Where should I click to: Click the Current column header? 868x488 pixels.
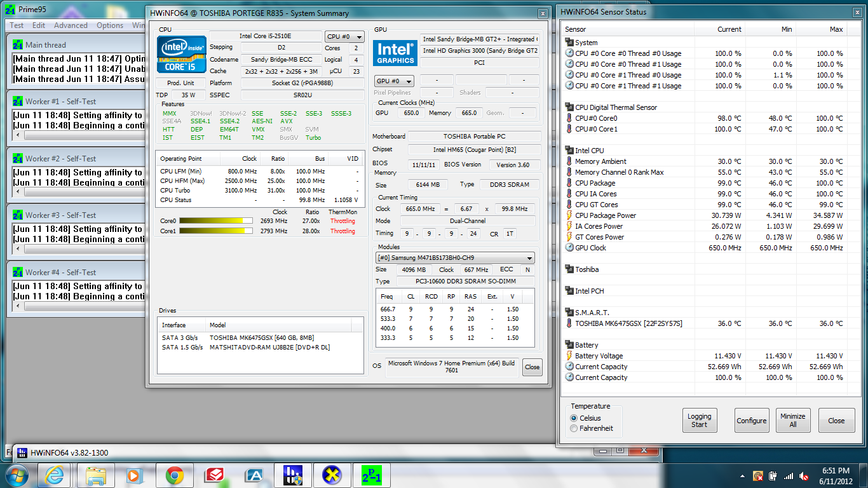coord(719,29)
